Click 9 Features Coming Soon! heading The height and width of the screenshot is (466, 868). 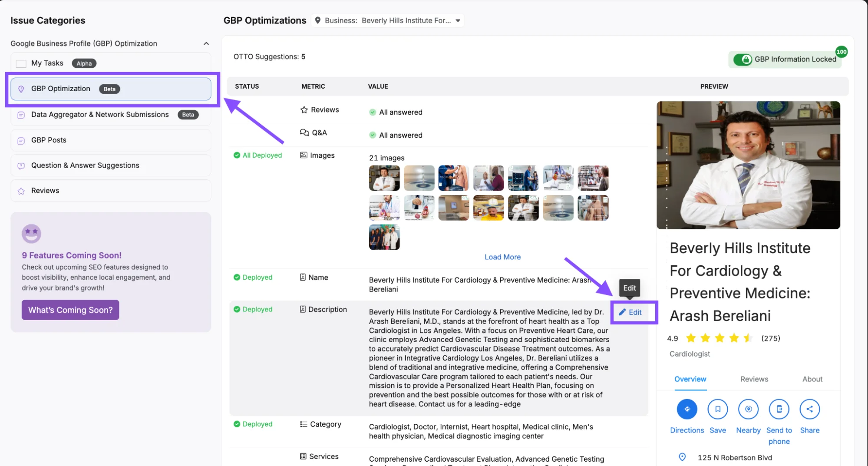pos(72,255)
